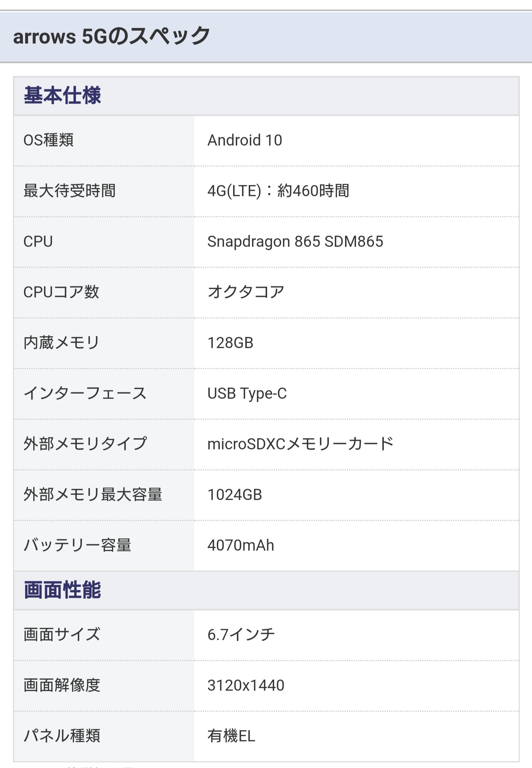Screen dimensions: 532x768
Task: Click the "Android 10" value
Action: 245,140
